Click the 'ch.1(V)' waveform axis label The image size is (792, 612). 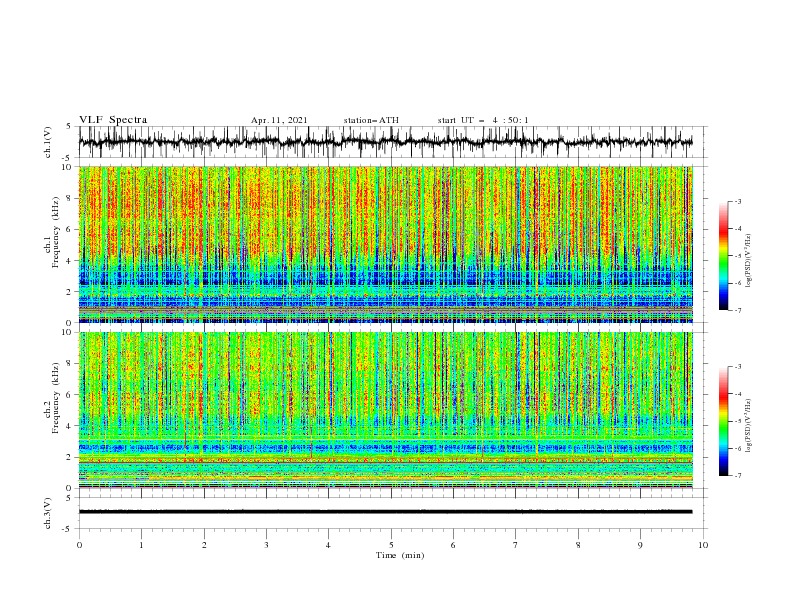point(48,142)
